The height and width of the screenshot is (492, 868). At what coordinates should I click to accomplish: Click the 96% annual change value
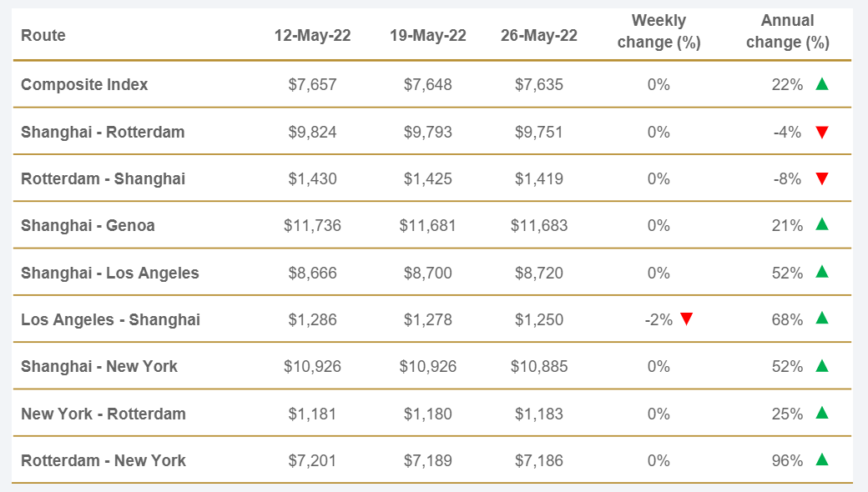coord(788,460)
